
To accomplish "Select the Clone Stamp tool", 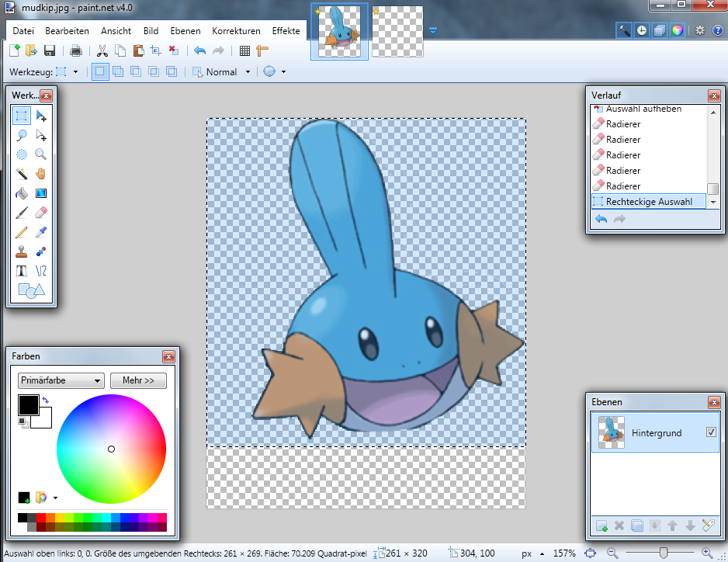I will (22, 252).
